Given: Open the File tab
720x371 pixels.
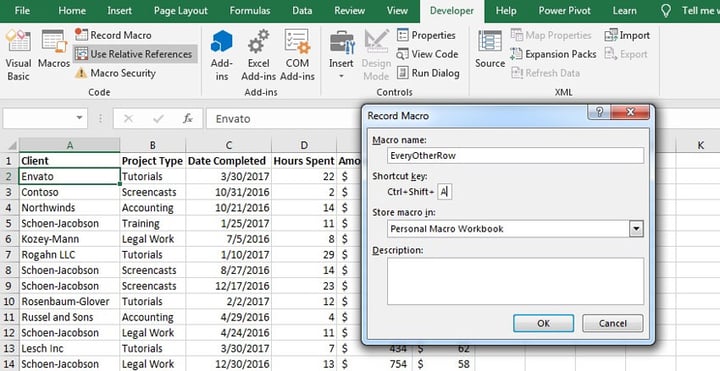Looking at the screenshot, I should point(22,11).
